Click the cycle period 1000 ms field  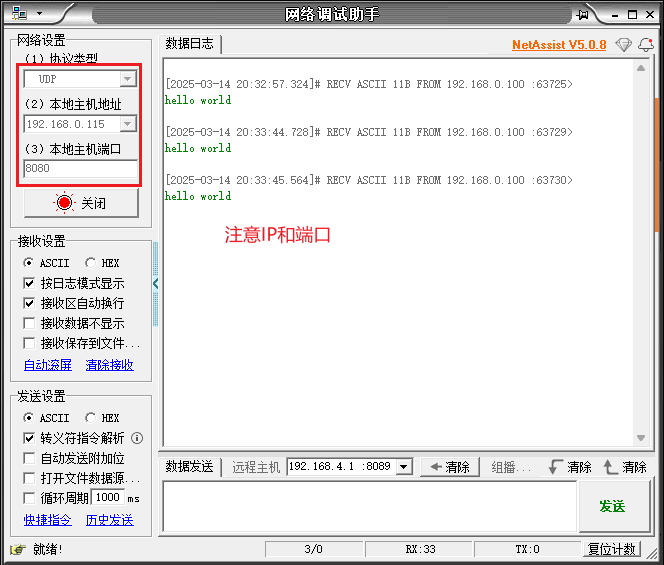click(x=108, y=497)
